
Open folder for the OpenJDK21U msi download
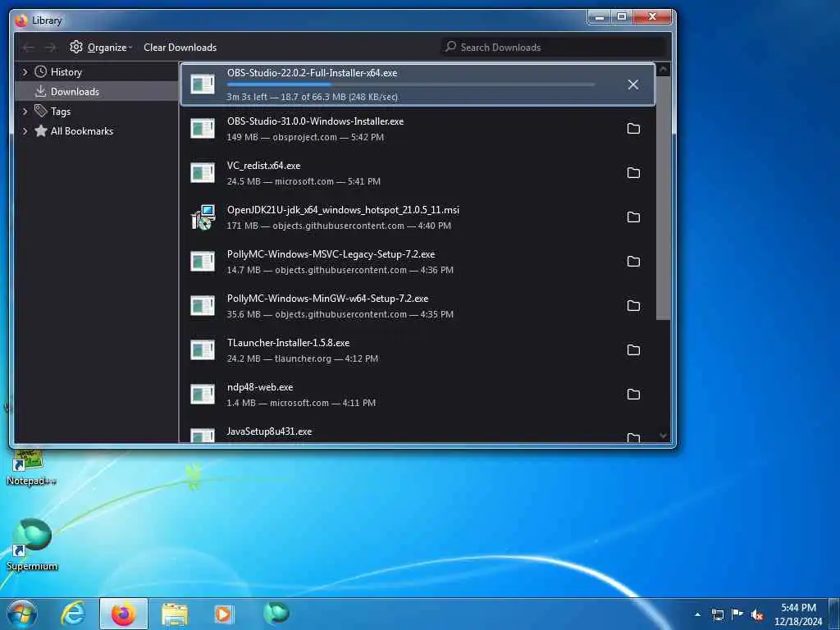coord(633,217)
